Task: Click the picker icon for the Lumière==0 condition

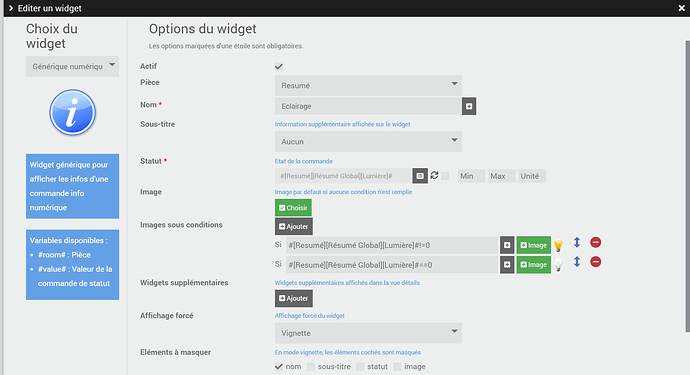Action: [507, 265]
